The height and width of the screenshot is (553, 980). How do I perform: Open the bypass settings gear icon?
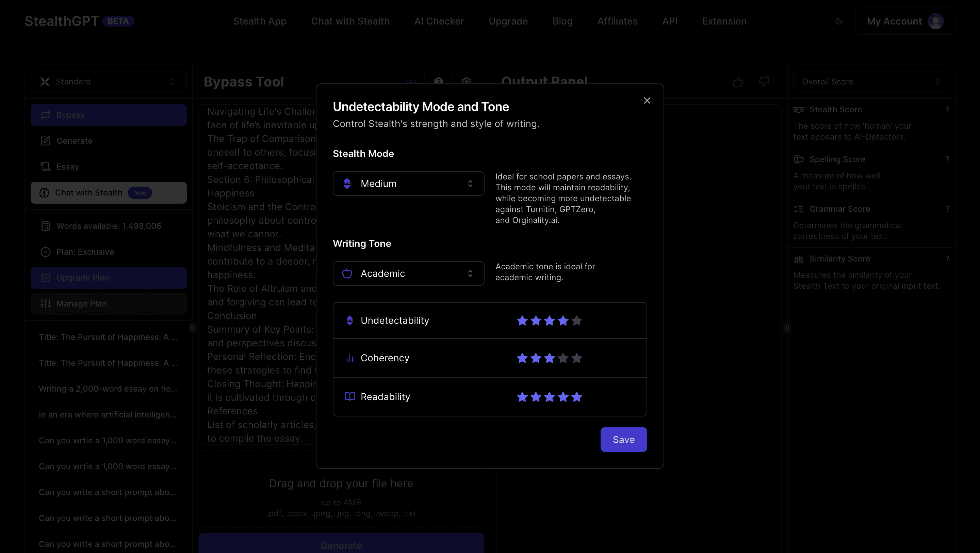click(x=467, y=81)
